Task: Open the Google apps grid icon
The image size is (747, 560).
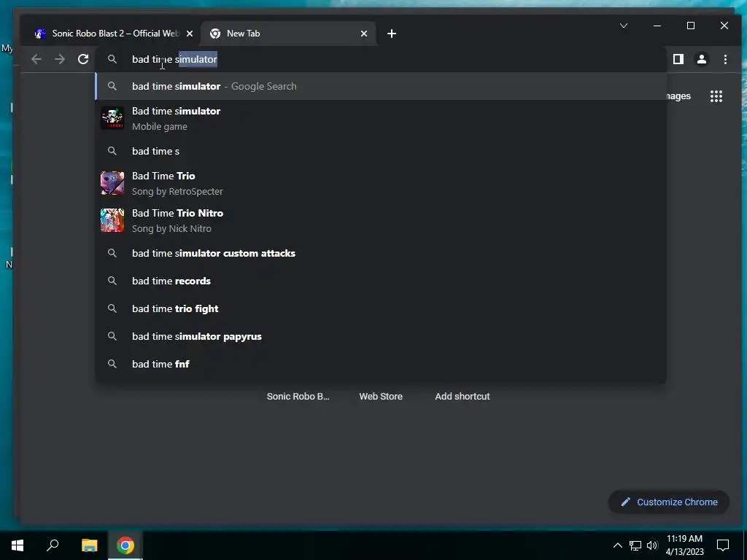Action: [716, 96]
